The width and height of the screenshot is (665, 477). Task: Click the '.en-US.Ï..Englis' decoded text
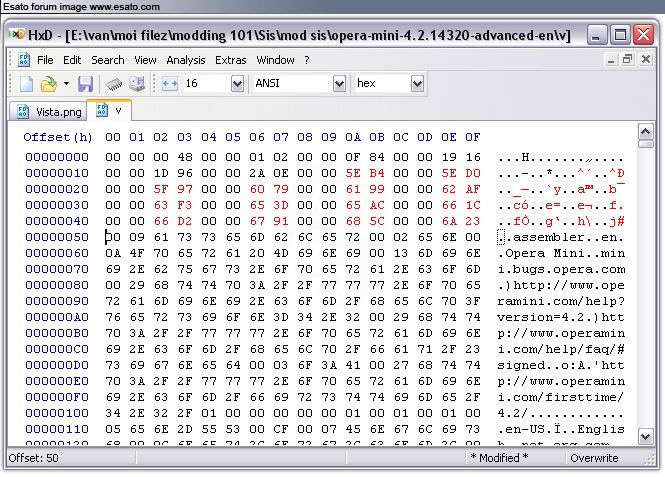[561, 429]
